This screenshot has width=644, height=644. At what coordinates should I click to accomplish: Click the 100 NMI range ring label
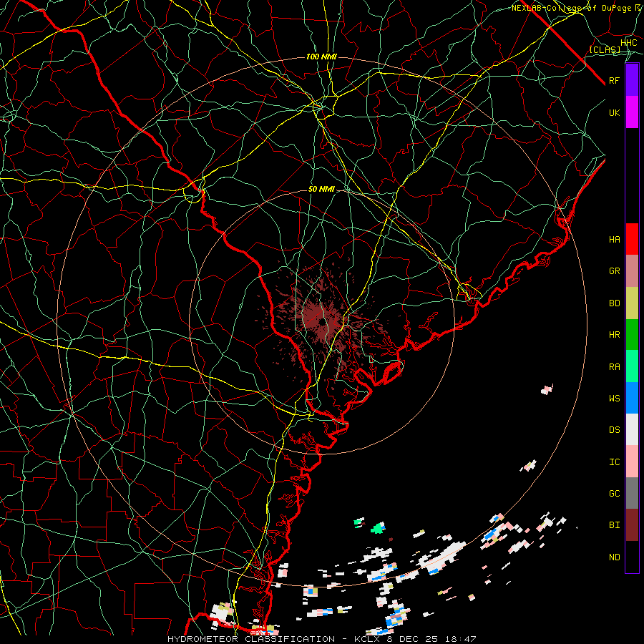click(321, 57)
